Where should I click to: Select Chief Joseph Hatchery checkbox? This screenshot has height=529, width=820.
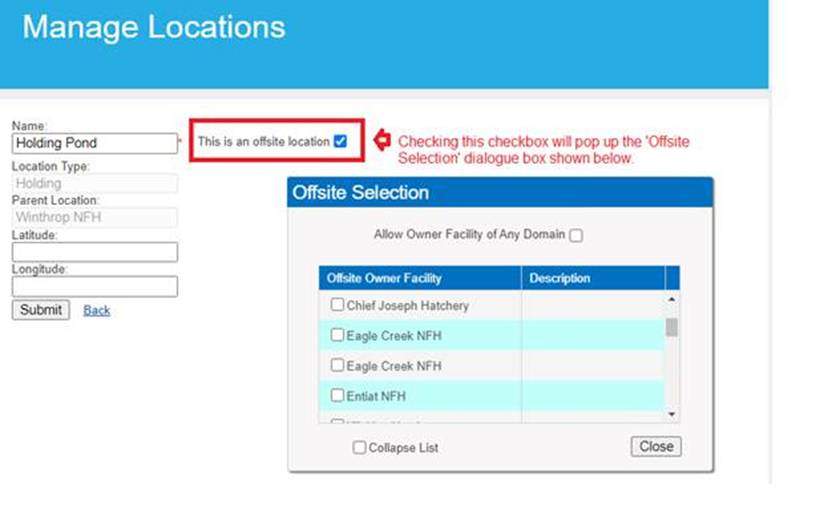pos(338,305)
